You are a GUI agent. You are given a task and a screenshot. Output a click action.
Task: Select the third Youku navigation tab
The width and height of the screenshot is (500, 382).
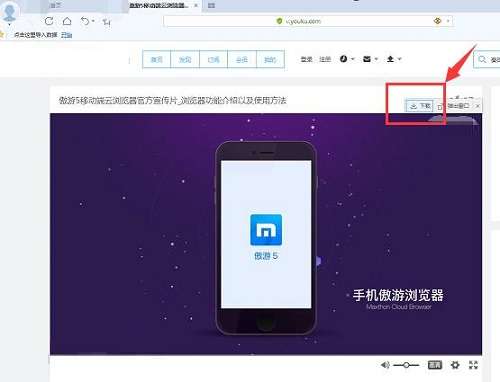[213, 59]
